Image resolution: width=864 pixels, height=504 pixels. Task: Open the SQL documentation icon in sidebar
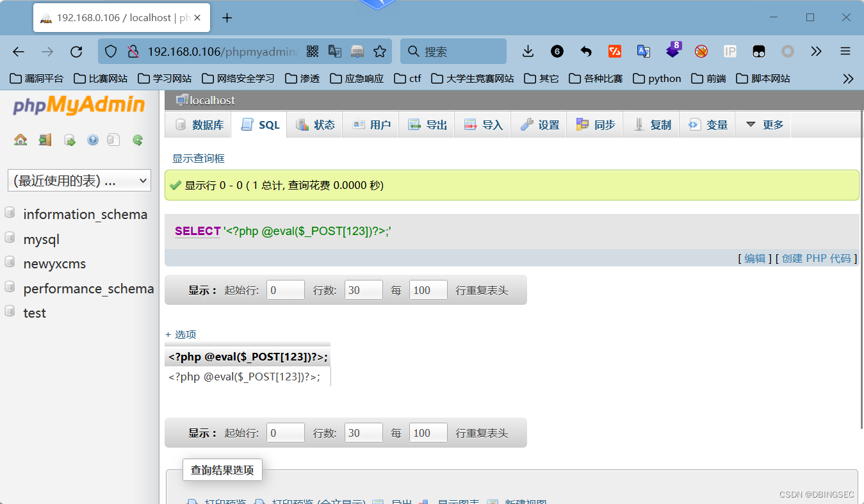point(113,140)
